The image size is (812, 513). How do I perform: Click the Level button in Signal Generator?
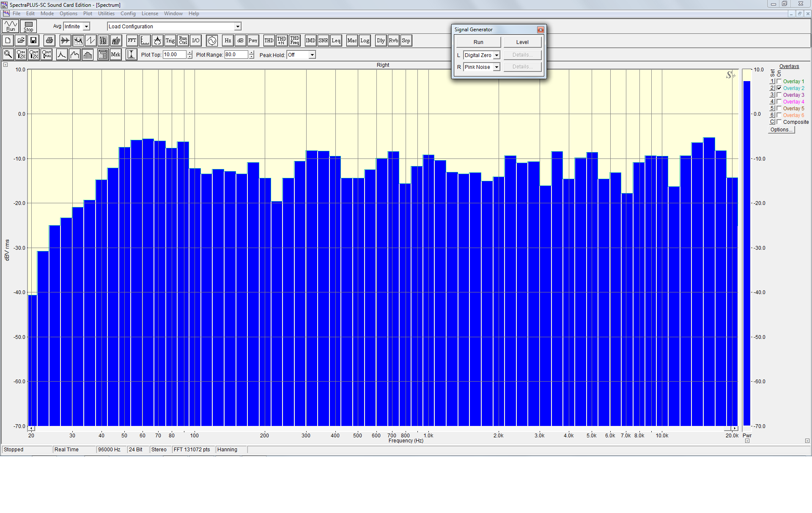pos(522,42)
